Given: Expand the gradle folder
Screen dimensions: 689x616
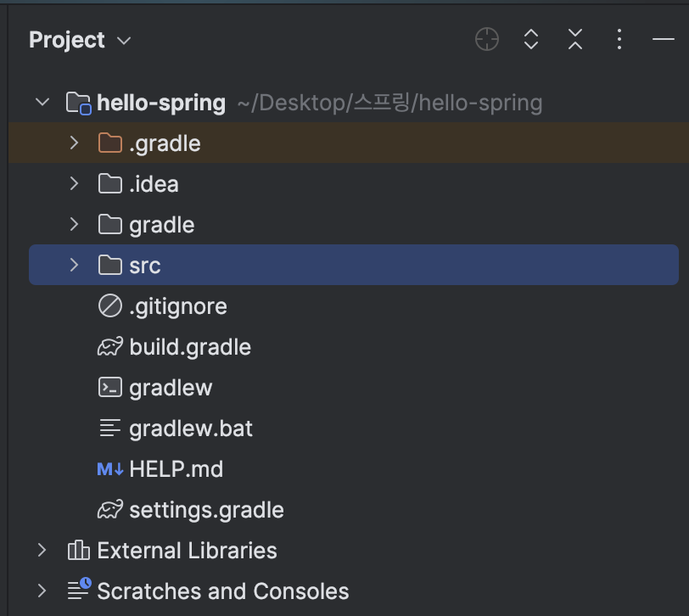Looking at the screenshot, I should pyautogui.click(x=75, y=224).
